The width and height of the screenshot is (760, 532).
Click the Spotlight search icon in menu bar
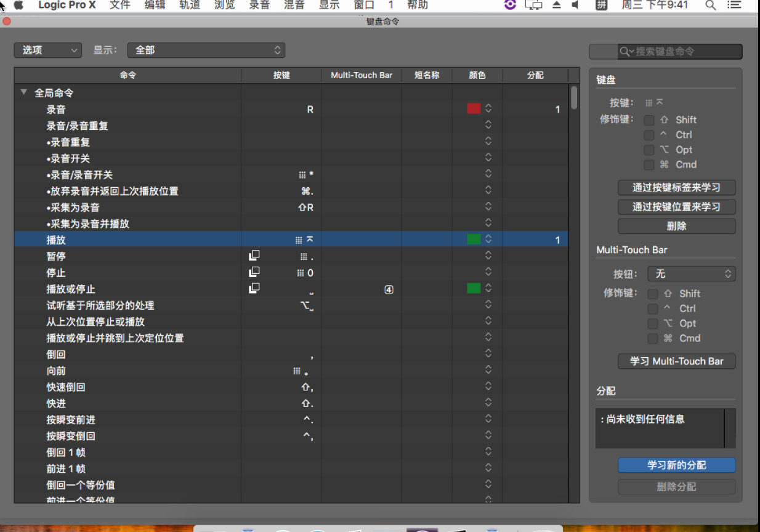coord(710,5)
